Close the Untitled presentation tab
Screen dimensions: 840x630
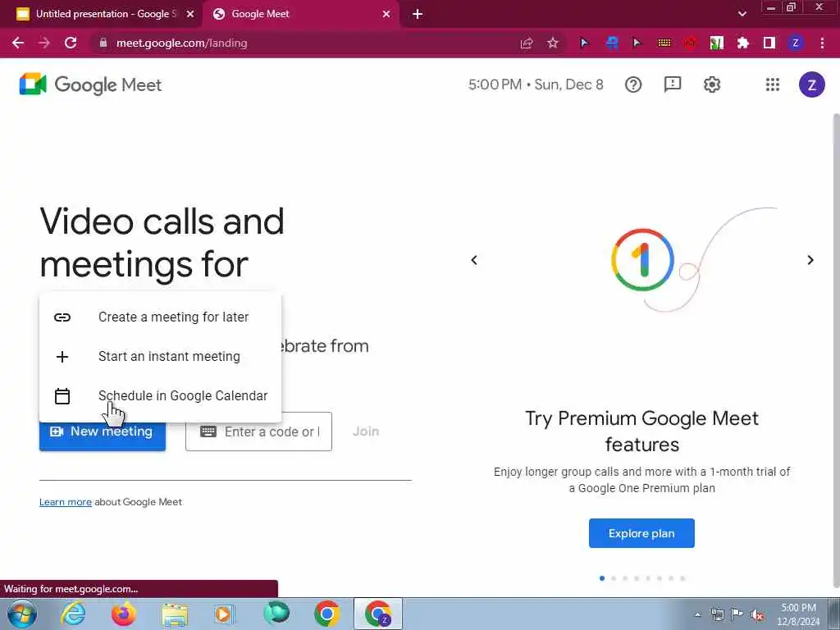[x=190, y=14]
